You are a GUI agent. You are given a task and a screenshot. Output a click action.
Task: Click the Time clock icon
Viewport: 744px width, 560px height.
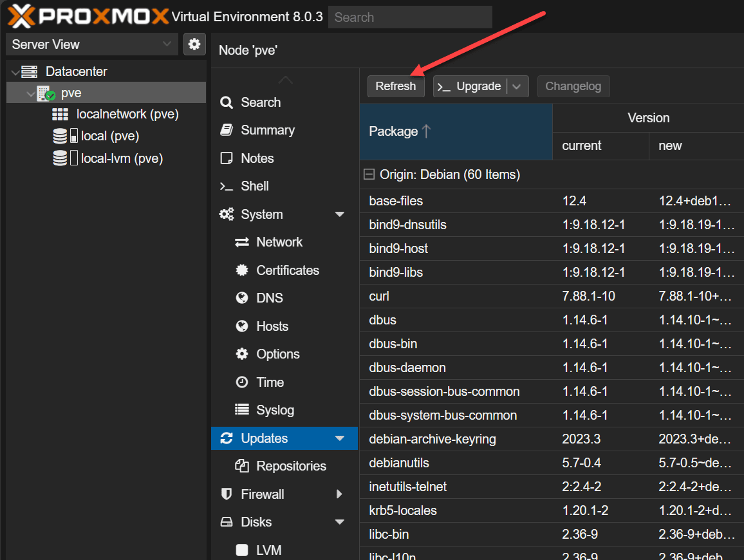tap(242, 382)
